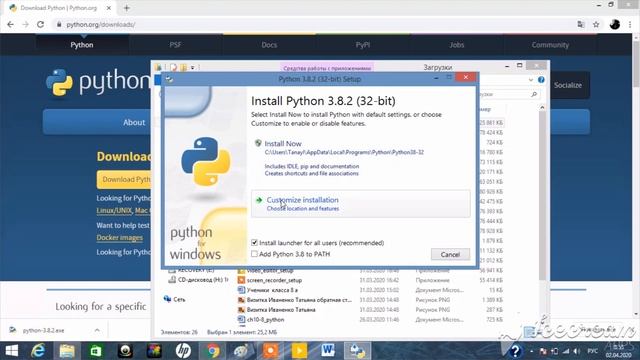Image resolution: width=640 pixels, height=360 pixels.
Task: Open Explorer help question mark icon
Action: [541, 80]
